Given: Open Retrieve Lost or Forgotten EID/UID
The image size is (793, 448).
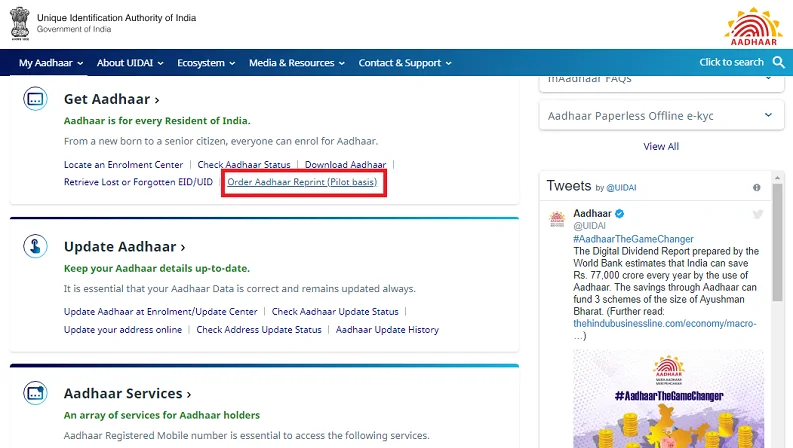Looking at the screenshot, I should [x=138, y=182].
